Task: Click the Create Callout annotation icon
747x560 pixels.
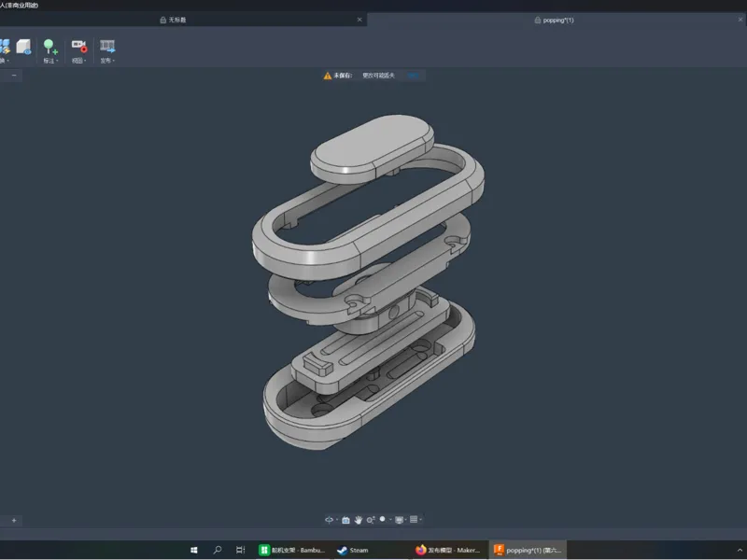Action: coord(50,46)
